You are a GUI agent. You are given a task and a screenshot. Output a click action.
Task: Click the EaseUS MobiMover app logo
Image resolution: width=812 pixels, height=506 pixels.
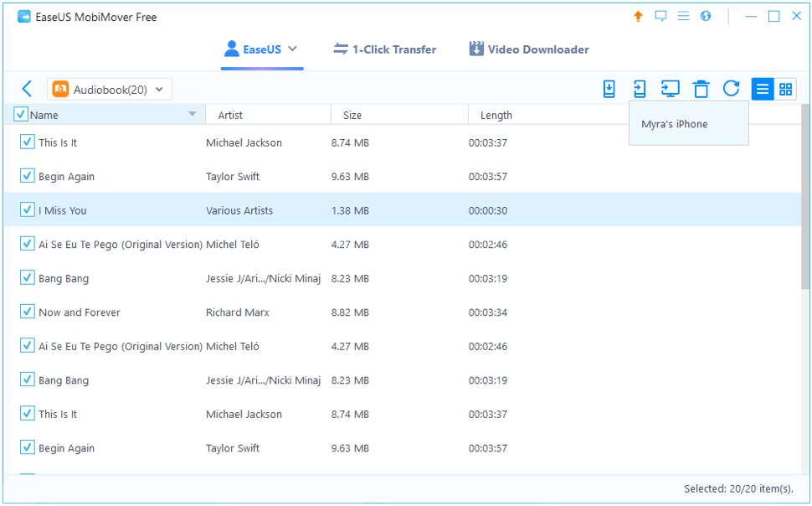coord(23,17)
